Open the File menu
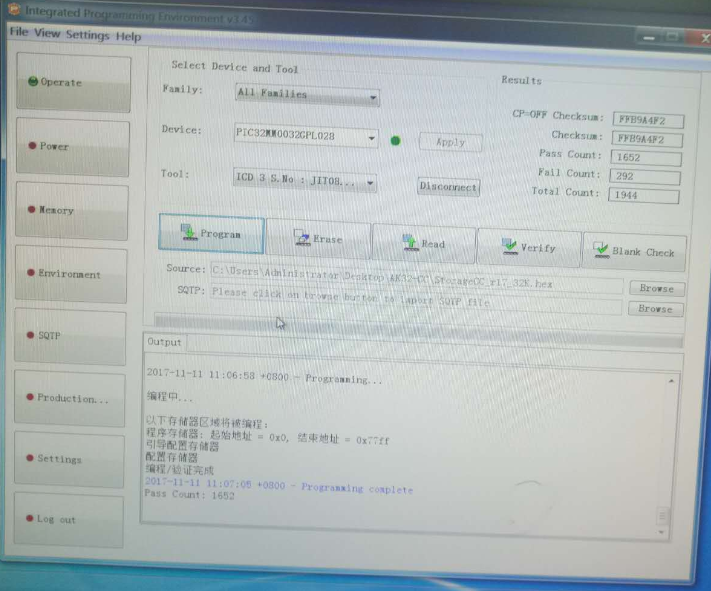Image resolution: width=711 pixels, height=591 pixels. click(19, 31)
